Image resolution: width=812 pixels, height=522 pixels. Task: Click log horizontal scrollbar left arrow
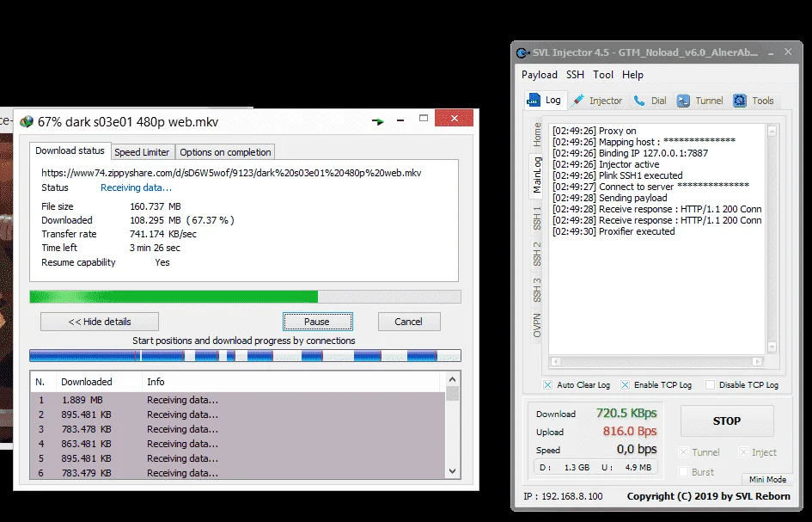tap(556, 361)
